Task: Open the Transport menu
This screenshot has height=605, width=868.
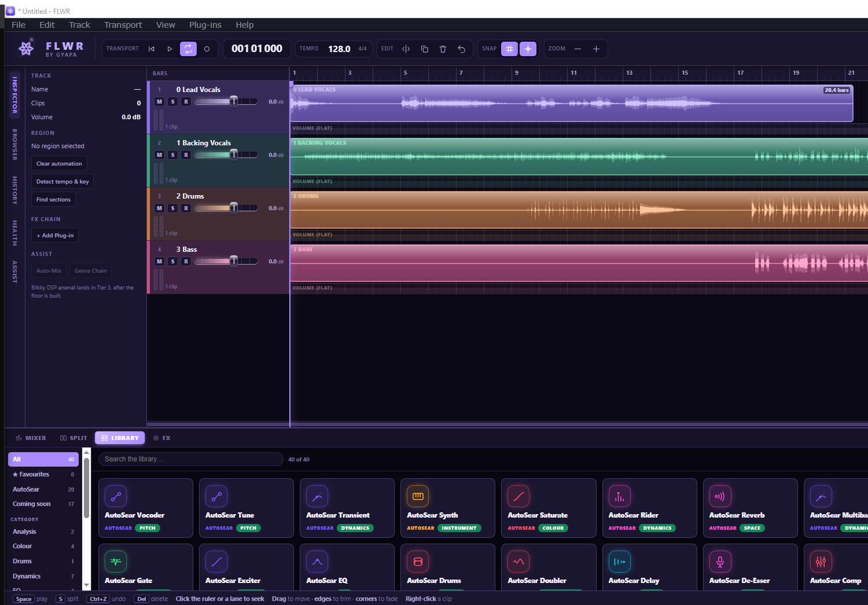Action: [123, 25]
